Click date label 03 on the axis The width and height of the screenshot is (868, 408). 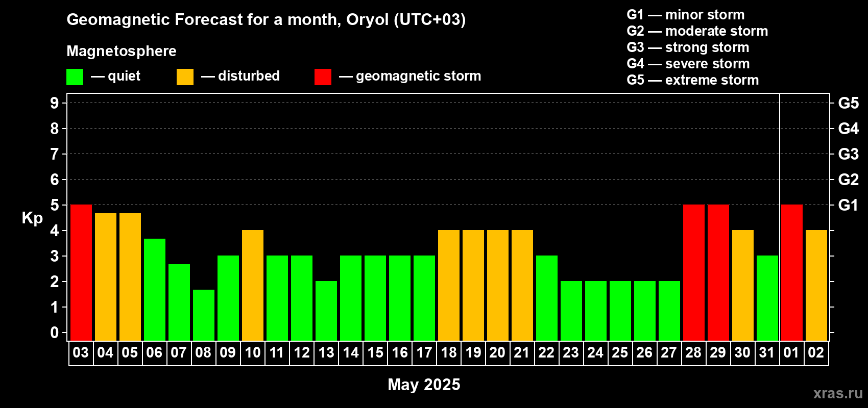click(81, 352)
